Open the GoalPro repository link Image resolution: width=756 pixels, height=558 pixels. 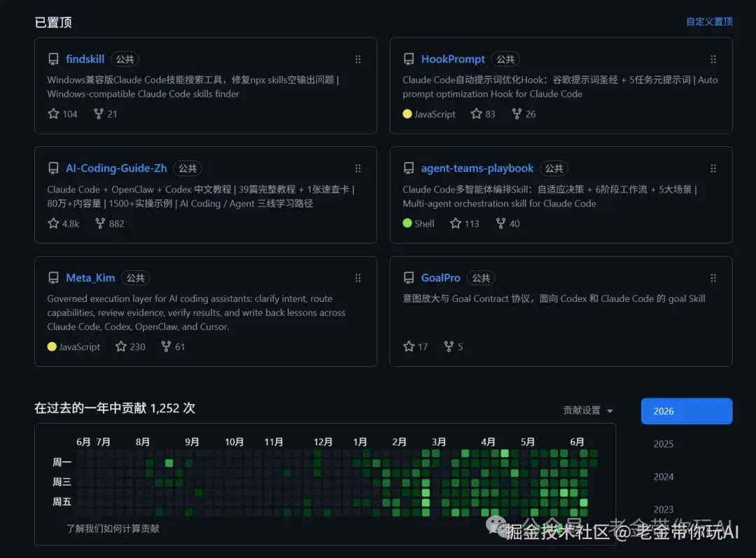coord(440,278)
